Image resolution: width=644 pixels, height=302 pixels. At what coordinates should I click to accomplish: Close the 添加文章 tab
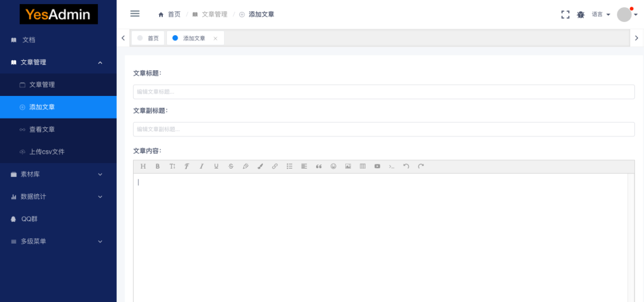(x=215, y=38)
